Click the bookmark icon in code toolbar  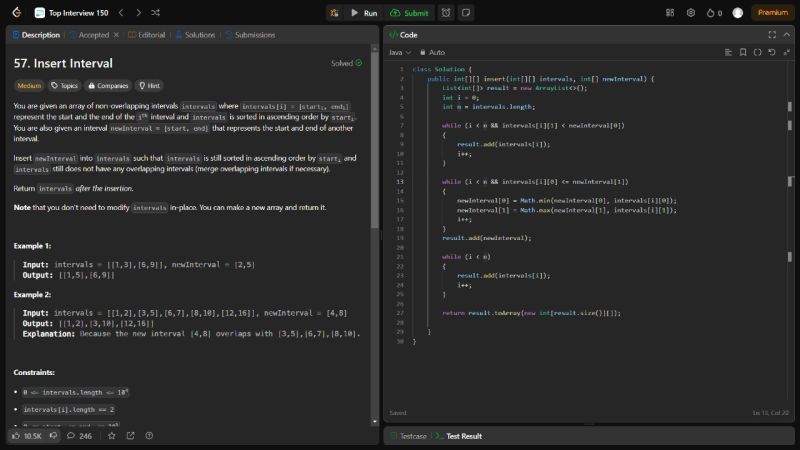(743, 52)
